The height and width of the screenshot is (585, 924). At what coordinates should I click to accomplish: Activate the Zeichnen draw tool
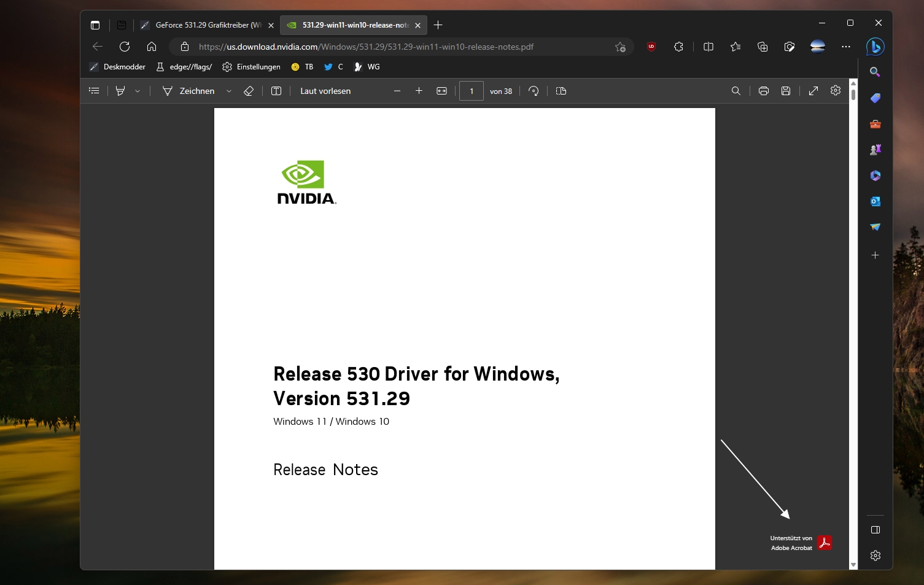(x=188, y=91)
